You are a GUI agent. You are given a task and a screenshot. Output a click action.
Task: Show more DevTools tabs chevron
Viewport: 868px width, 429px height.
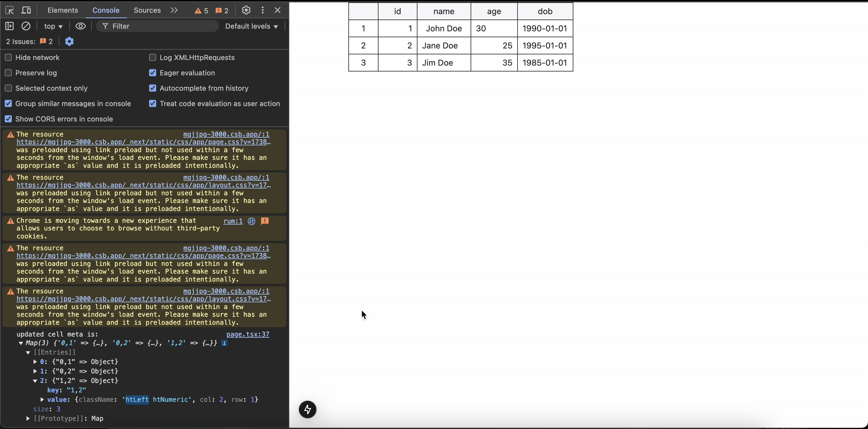point(174,10)
